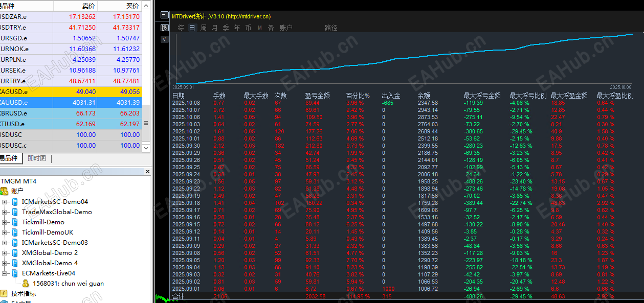Select the 年 yearly statistics tab

(237, 28)
